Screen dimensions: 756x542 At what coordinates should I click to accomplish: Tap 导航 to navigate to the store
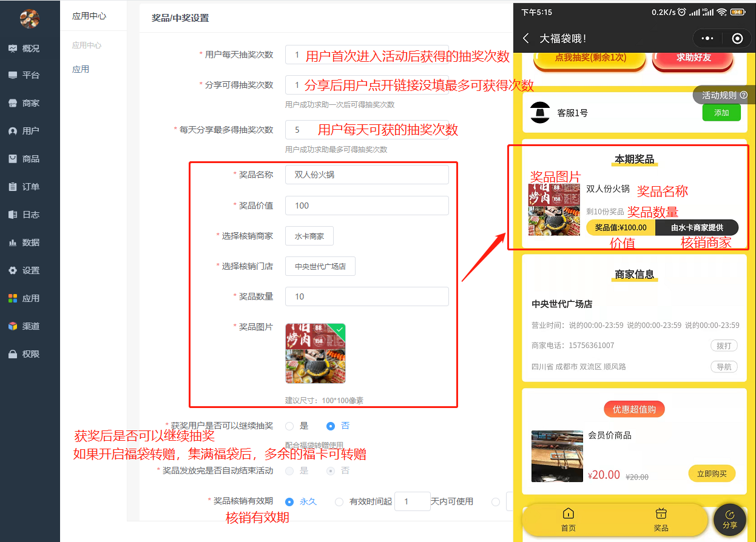click(x=724, y=367)
